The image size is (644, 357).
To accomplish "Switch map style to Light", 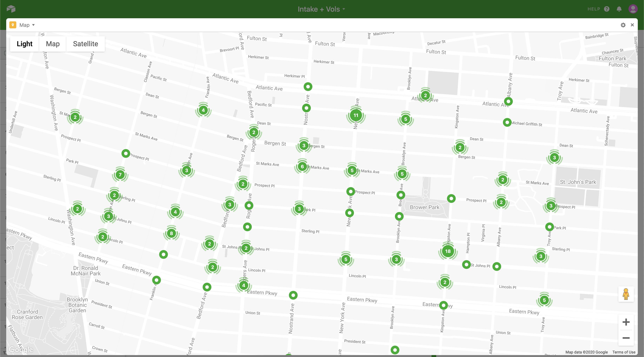I will click(24, 44).
